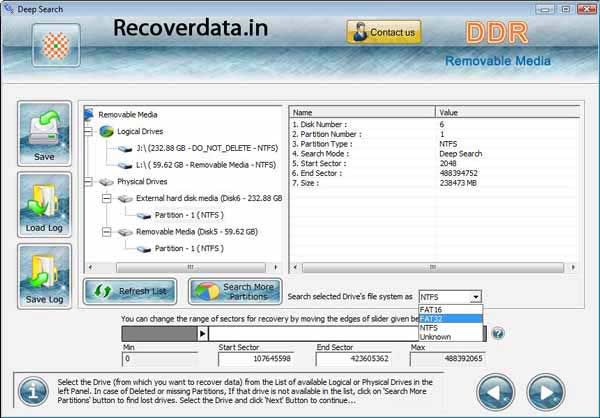This screenshot has width=600, height=418.
Task: Click Refresh List button
Action: pos(132,291)
